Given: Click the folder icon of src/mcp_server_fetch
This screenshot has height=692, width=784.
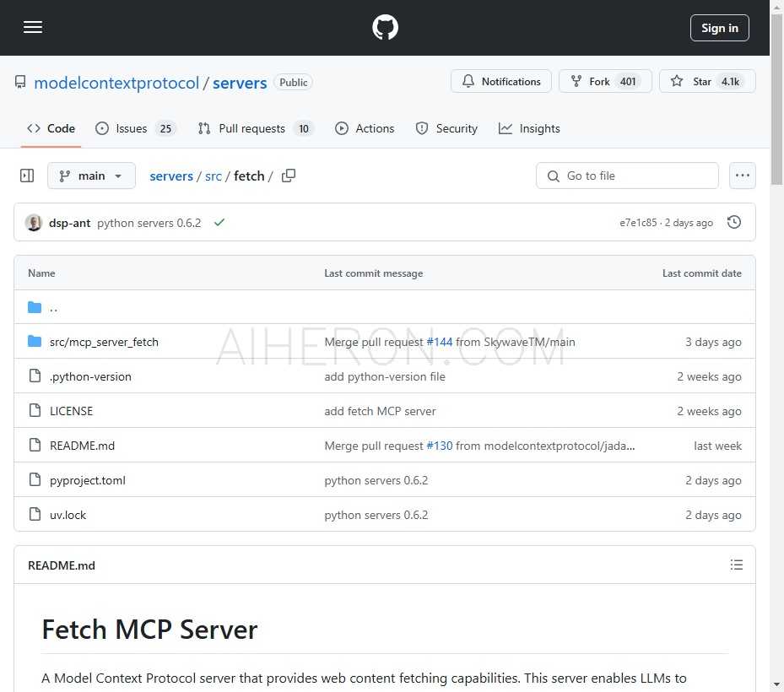Looking at the screenshot, I should click(35, 342).
